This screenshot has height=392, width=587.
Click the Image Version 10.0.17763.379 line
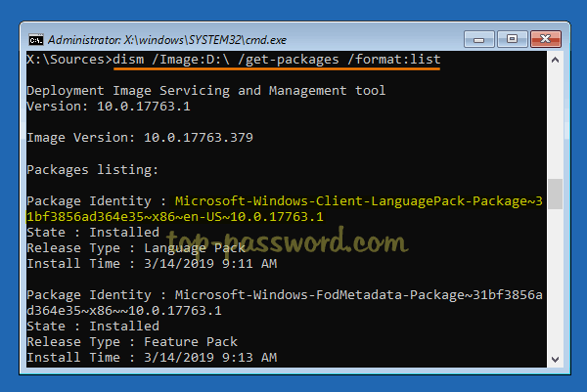(x=140, y=138)
